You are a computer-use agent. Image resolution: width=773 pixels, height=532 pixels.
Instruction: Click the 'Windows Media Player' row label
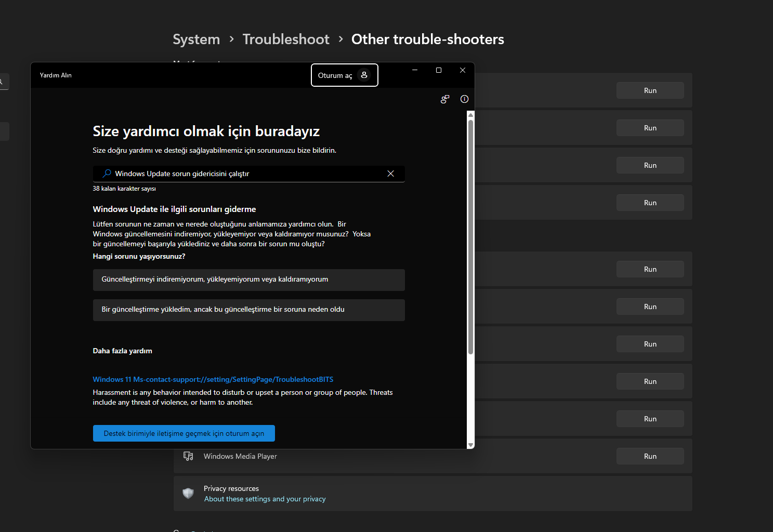[240, 456]
